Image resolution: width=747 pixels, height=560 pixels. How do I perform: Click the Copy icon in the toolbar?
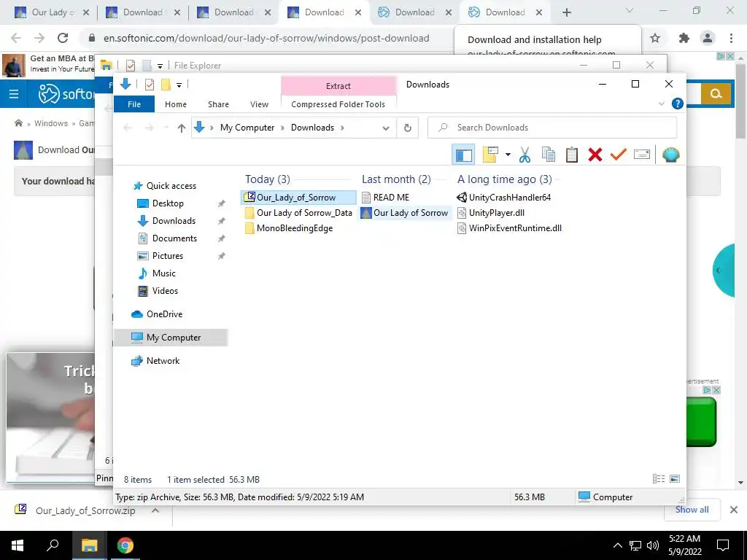point(549,155)
